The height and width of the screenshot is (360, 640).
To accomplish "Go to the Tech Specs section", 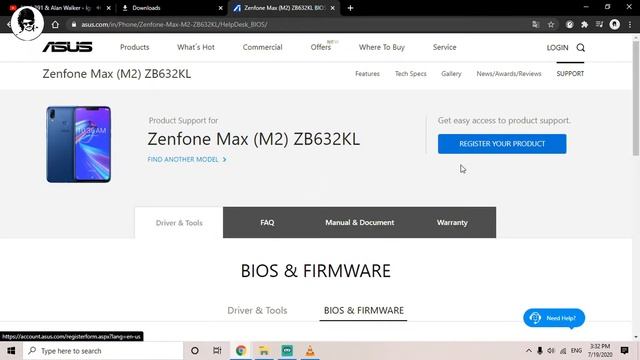I will (x=411, y=74).
